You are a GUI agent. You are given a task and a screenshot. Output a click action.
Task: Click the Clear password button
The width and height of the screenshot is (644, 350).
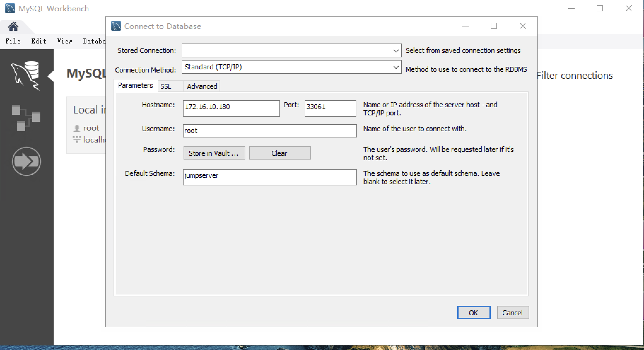pyautogui.click(x=280, y=153)
